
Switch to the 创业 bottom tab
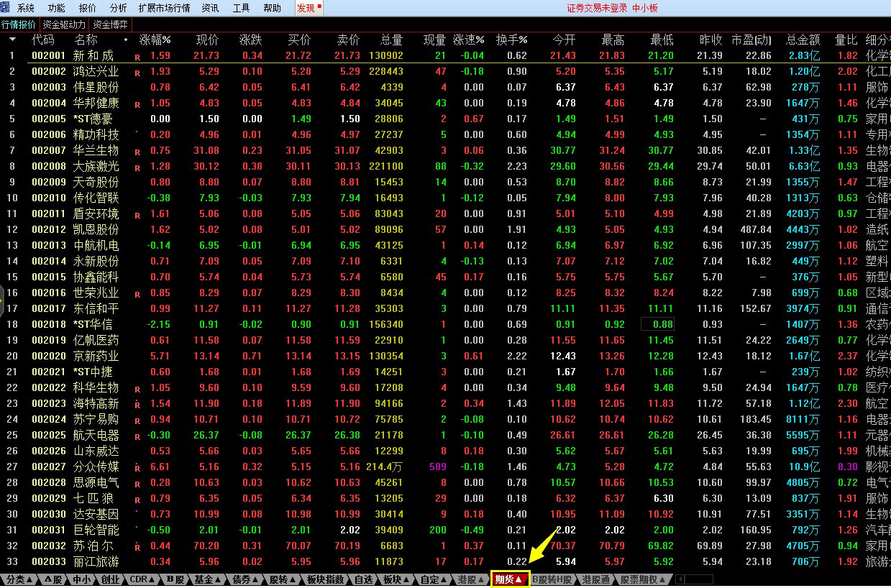(110, 579)
